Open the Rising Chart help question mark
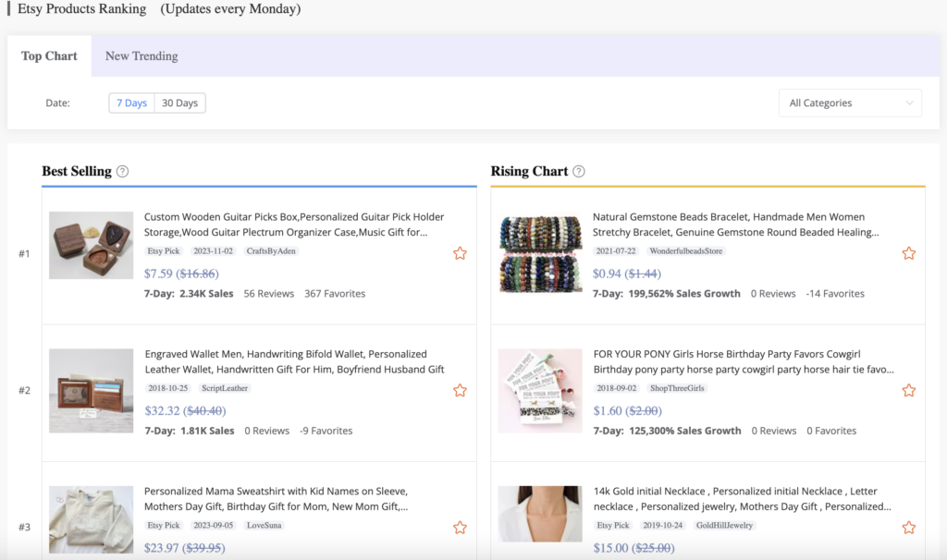The image size is (947, 560). [x=579, y=171]
